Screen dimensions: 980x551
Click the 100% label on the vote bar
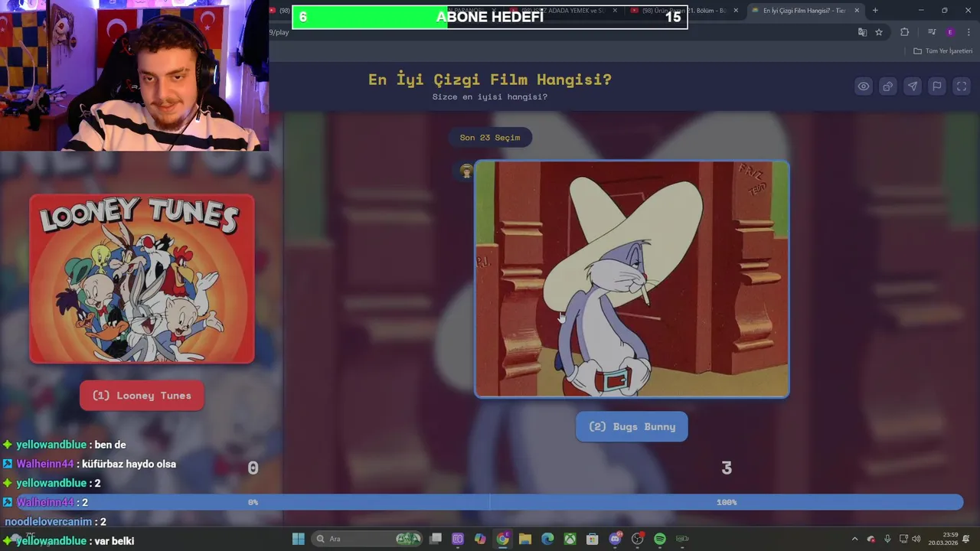tap(727, 502)
